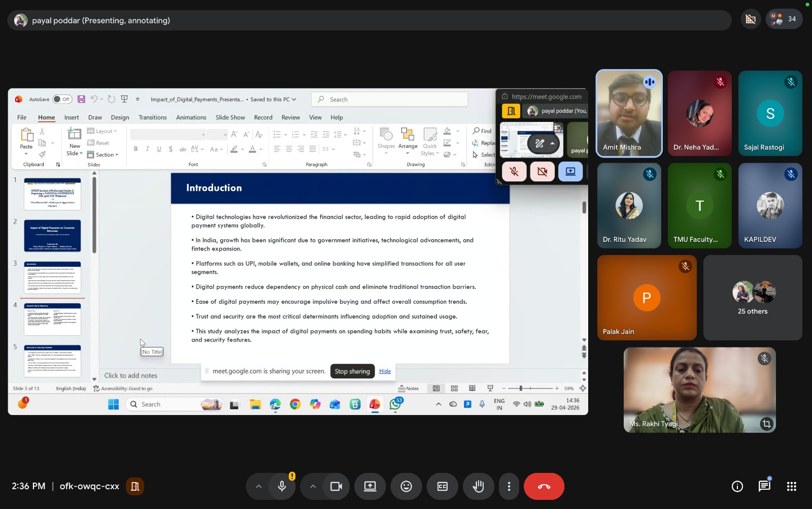812x509 pixels.
Task: Open the Section dropdown
Action: (103, 154)
